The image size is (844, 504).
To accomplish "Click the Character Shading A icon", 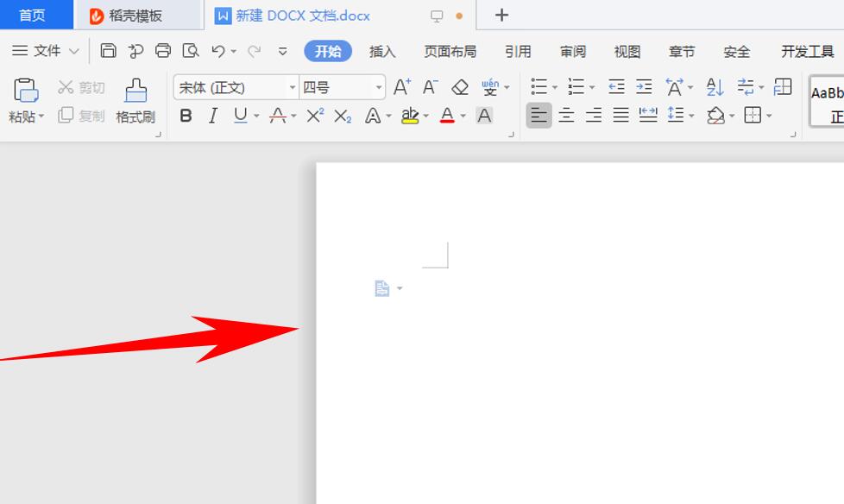I will (484, 116).
